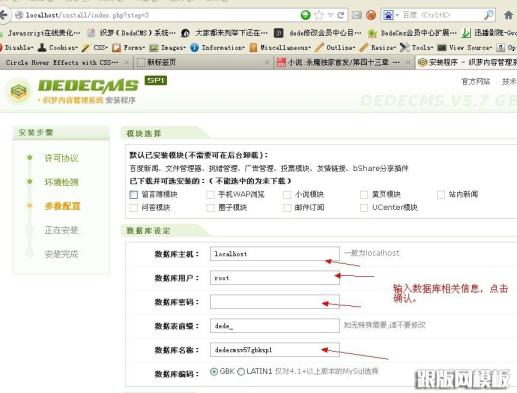The width and height of the screenshot is (517, 393).
Task: Open the Miscellaneous developer toolbar menu
Action: (x=280, y=48)
